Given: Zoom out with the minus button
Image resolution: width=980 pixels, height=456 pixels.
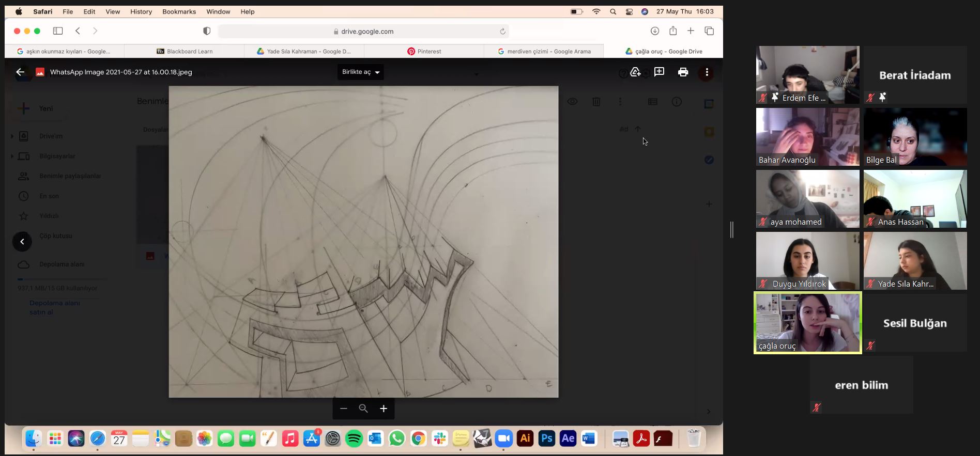Looking at the screenshot, I should point(344,408).
